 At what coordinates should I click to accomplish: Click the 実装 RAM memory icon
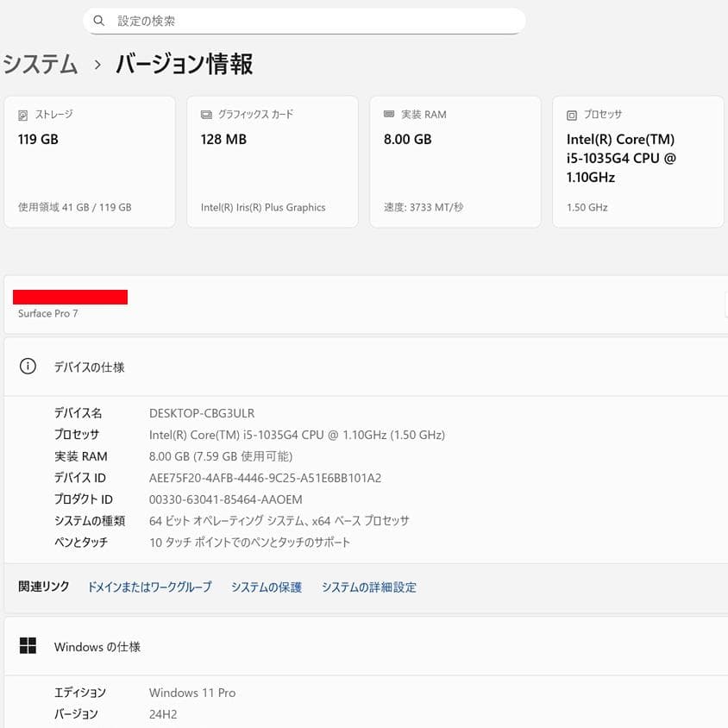coord(388,114)
